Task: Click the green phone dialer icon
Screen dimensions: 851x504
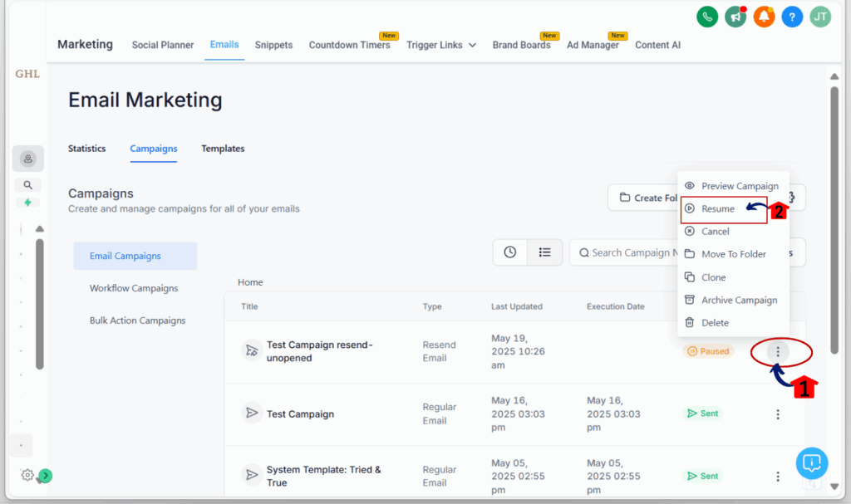Action: [x=706, y=16]
